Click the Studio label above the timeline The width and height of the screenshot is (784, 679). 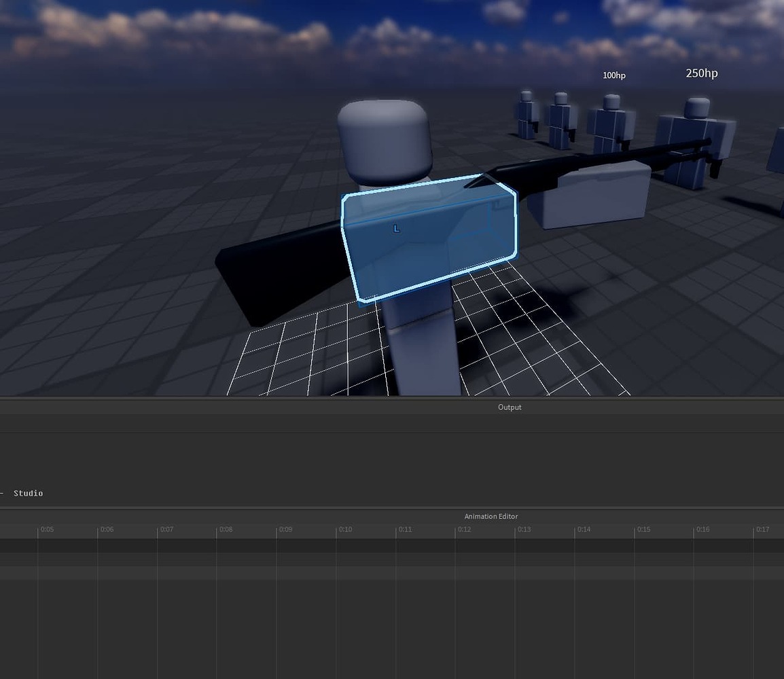pos(28,493)
